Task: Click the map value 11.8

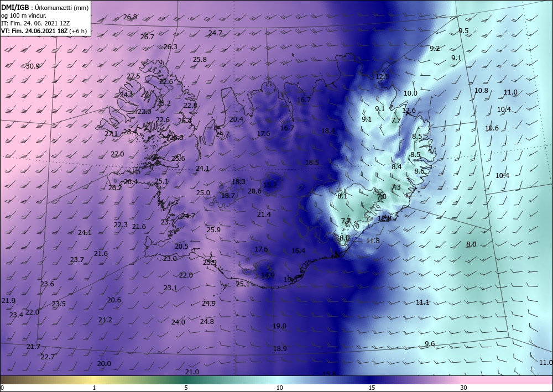Action: click(373, 241)
